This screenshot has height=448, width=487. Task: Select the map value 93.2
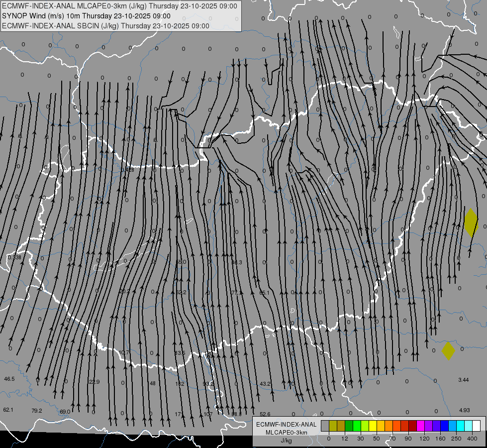[x=208, y=384]
